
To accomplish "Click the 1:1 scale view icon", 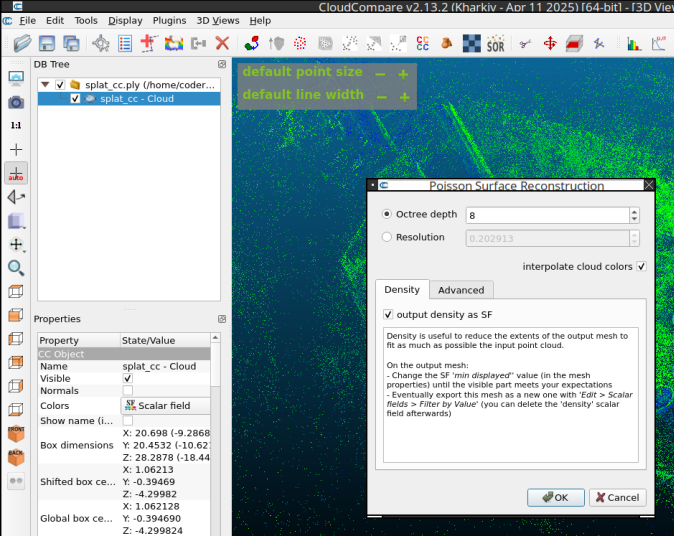I will click(16, 126).
